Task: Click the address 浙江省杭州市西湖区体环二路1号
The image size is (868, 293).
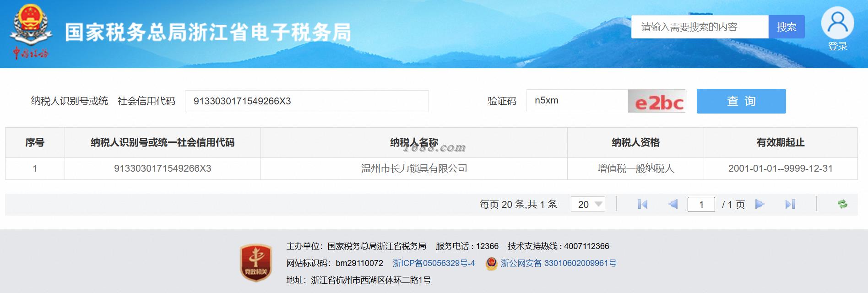Action: pyautogui.click(x=371, y=280)
